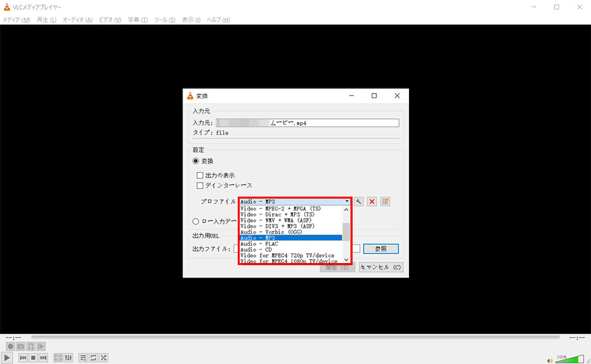Image resolution: width=591 pixels, height=364 pixels.
Task: Click the frame-by-frame icon
Action: 41,346
